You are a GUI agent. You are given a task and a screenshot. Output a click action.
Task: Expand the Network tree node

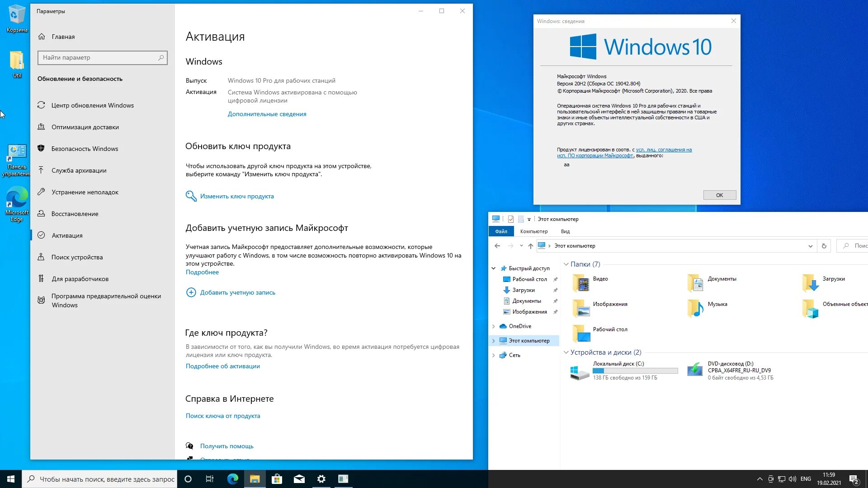tap(493, 355)
